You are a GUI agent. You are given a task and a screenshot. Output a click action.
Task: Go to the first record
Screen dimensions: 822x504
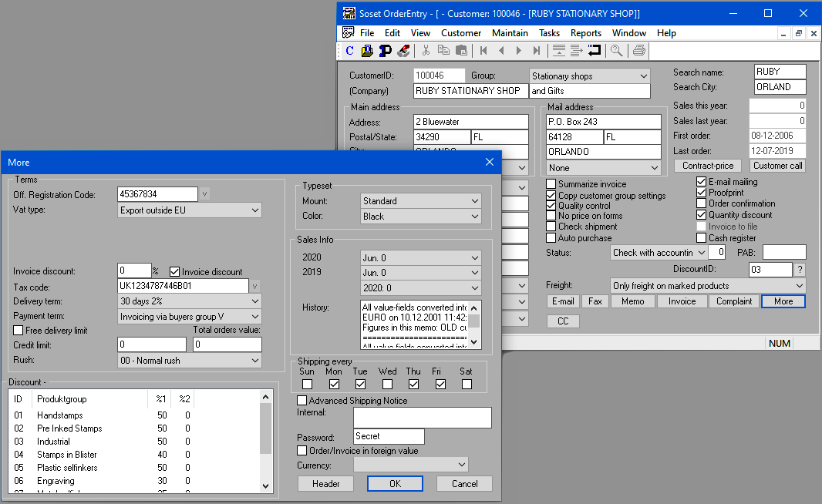coord(483,51)
